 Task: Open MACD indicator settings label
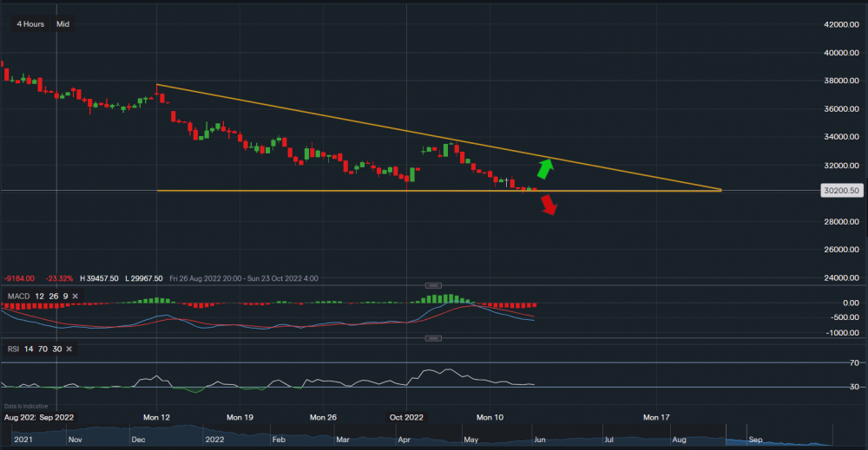tap(17, 297)
